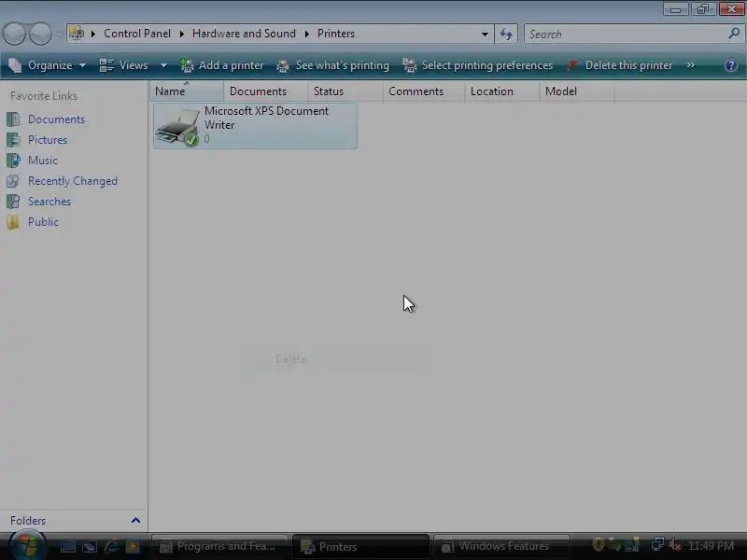The width and height of the screenshot is (747, 560).
Task: Switch to Programs and Features taskbar button
Action: click(219, 547)
